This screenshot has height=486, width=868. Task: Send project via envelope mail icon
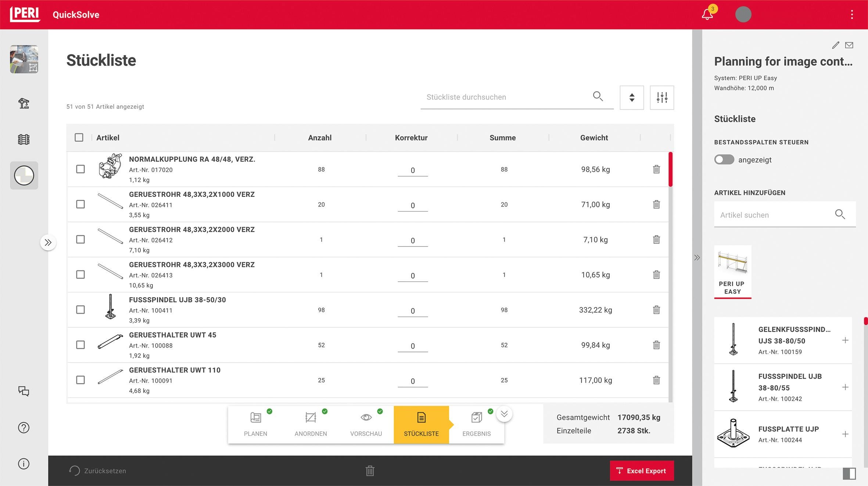point(849,45)
